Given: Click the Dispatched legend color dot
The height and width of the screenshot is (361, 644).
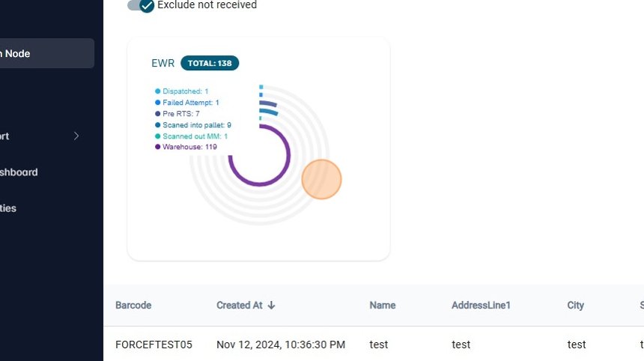Looking at the screenshot, I should (x=158, y=91).
